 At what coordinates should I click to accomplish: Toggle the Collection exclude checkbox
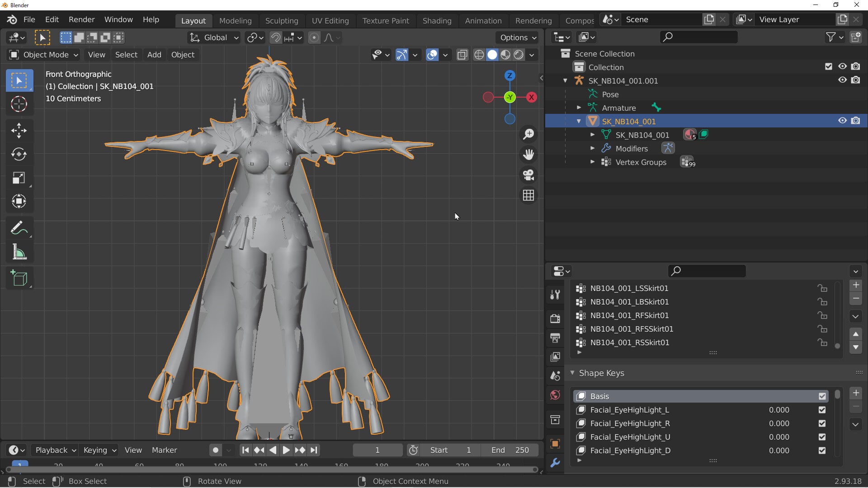coord(828,66)
